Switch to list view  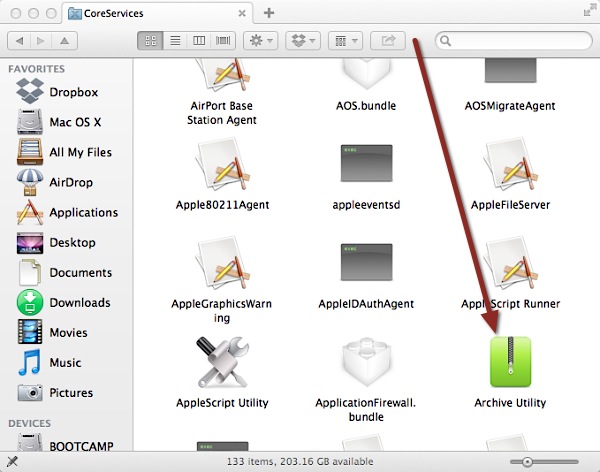coord(175,41)
